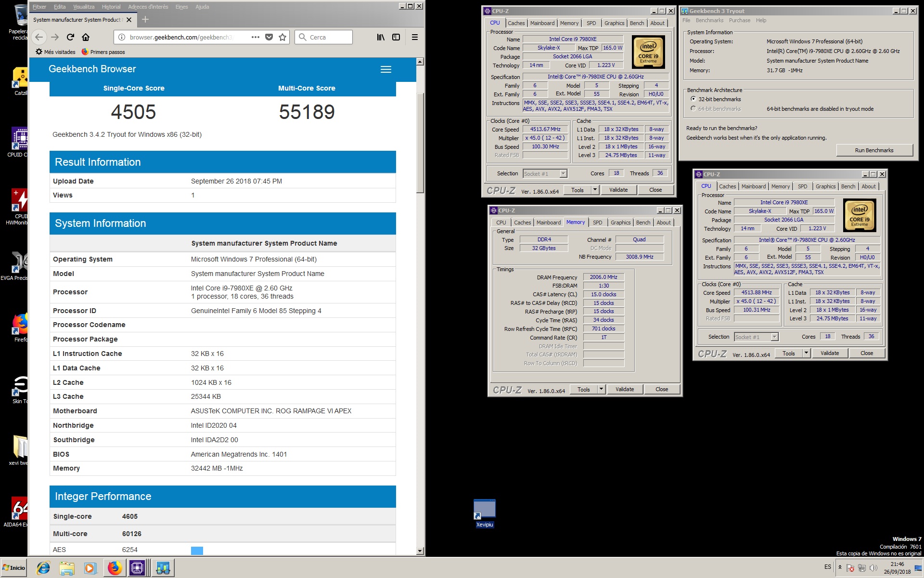The height and width of the screenshot is (578, 924).
Task: Open Xevipiu desktop shortcut
Action: click(485, 513)
